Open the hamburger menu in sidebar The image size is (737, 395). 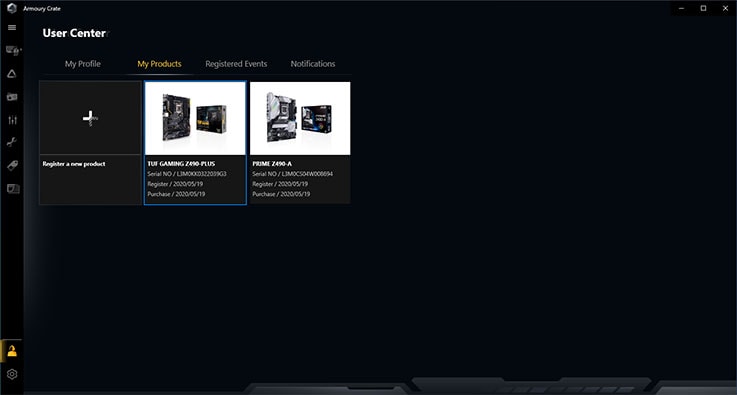pos(12,28)
